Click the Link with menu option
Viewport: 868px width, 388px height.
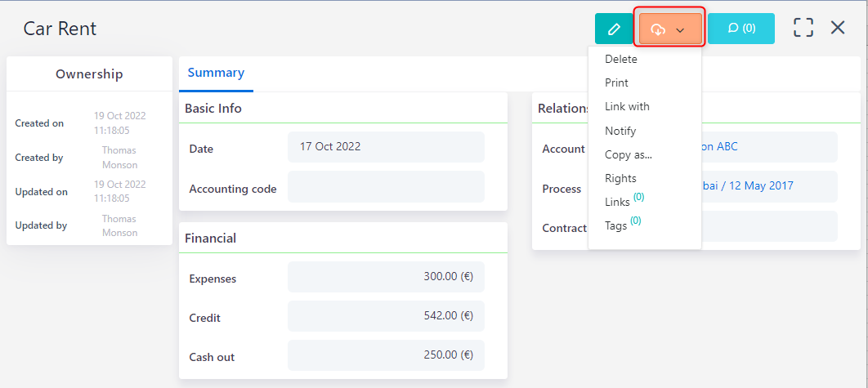627,106
